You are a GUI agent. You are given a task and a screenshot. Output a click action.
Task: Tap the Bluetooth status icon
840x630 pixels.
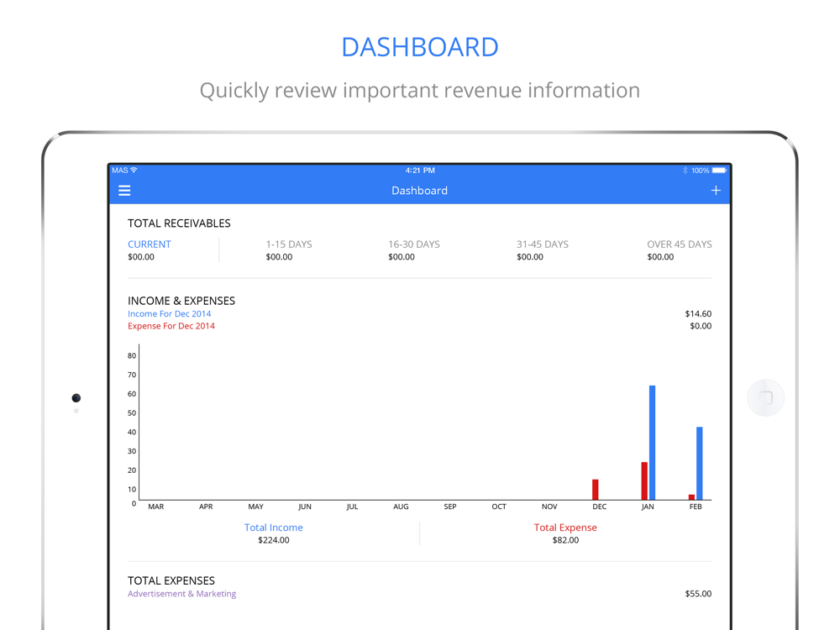click(685, 171)
